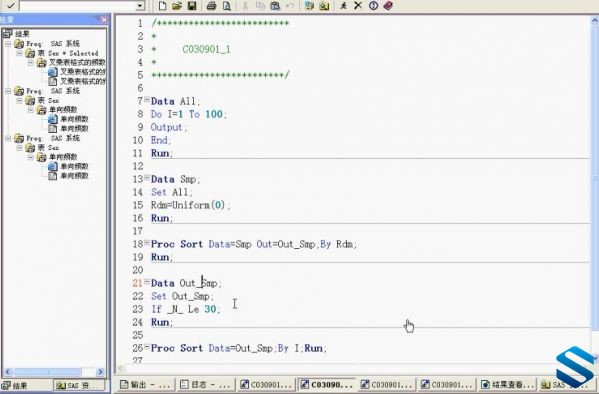
Task: Close the Results panel with its X
Action: (x=104, y=19)
